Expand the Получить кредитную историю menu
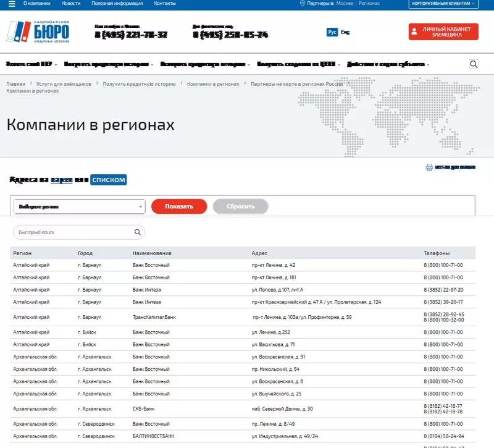This screenshot has height=448, width=494. tap(109, 64)
